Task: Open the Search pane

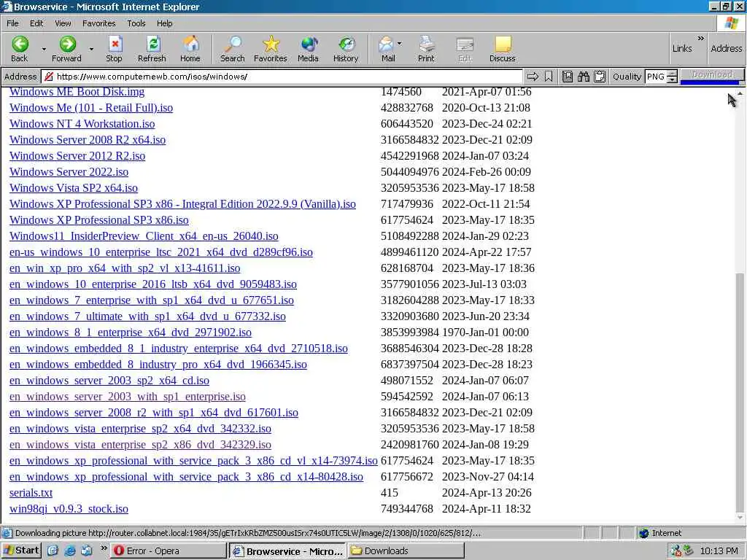Action: click(233, 49)
